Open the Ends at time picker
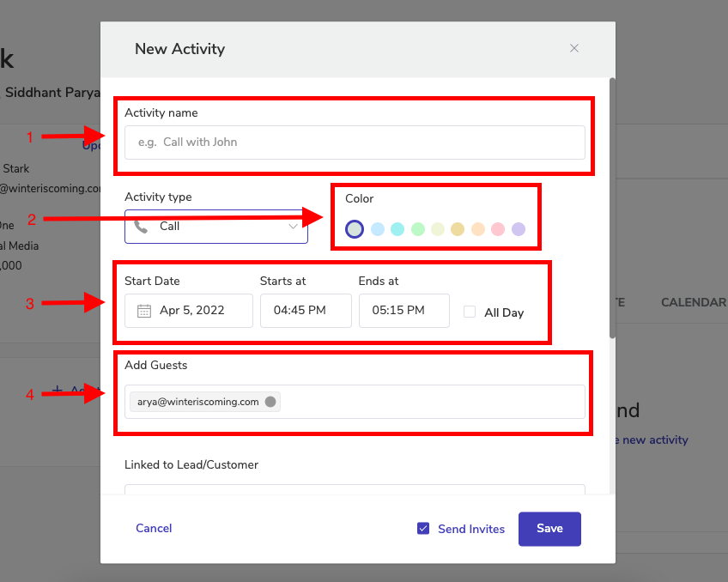This screenshot has width=728, height=582. coord(403,311)
